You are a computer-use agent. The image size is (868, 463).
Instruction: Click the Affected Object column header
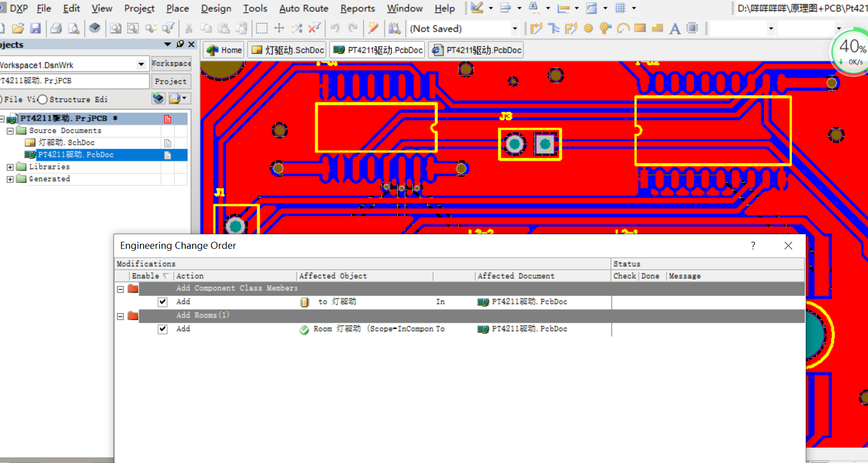click(365, 276)
